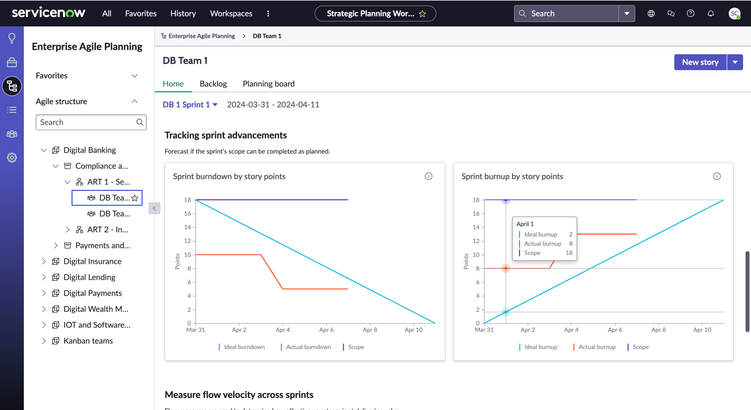Toggle Ideal burnup legend series
Screen dimensions: 751x410
click(x=538, y=347)
